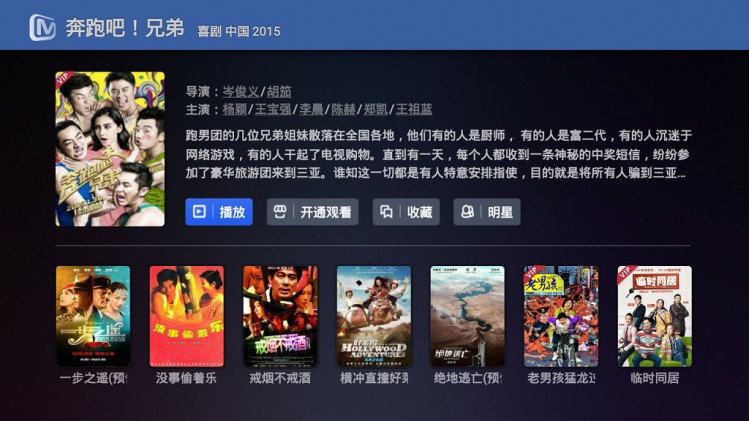749x421 pixels.
Task: Click the shop icon beside 开通观看
Action: click(x=280, y=211)
